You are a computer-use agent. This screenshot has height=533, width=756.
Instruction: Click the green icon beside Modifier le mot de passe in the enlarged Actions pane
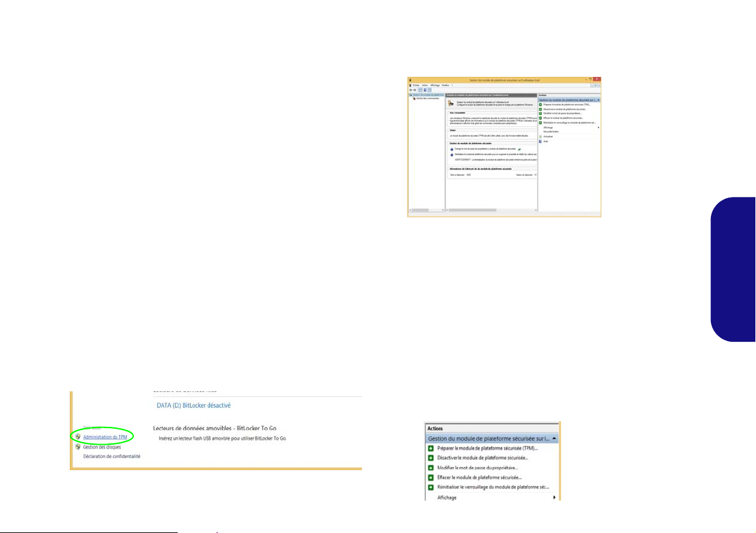[431, 468]
